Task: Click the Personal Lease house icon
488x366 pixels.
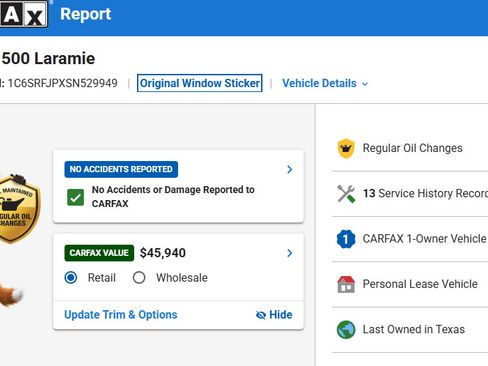Action: click(346, 284)
